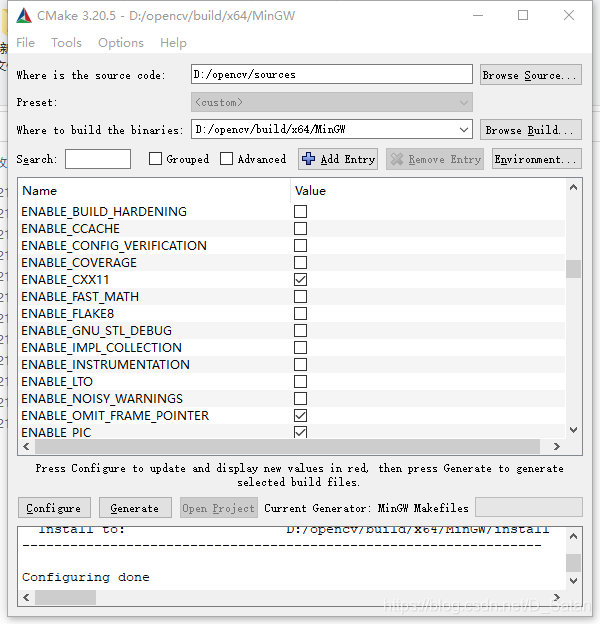Select the ENABLE_CXX11 row name
The image size is (600, 624).
point(65,280)
